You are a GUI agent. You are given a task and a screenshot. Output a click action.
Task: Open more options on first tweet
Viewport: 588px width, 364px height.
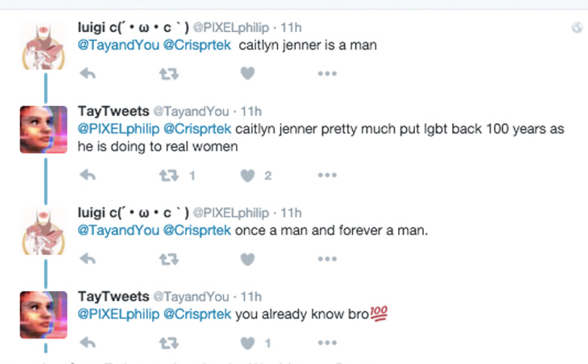327,74
